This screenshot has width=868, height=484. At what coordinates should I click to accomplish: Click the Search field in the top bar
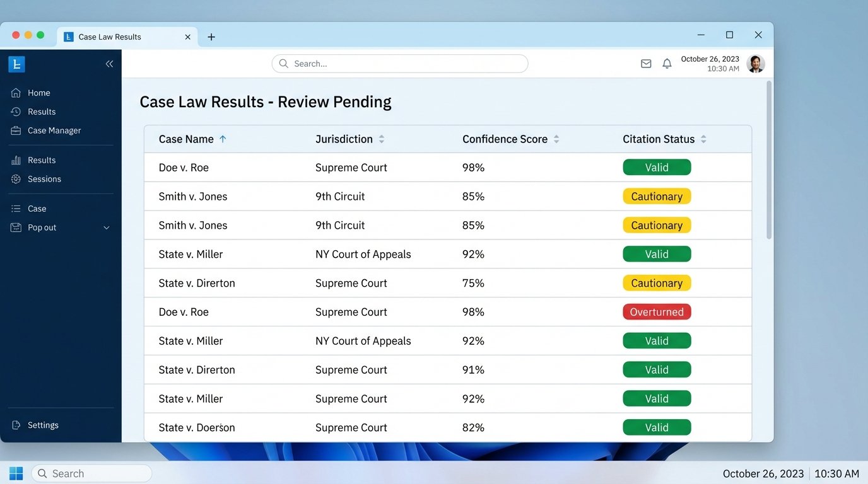pyautogui.click(x=399, y=63)
